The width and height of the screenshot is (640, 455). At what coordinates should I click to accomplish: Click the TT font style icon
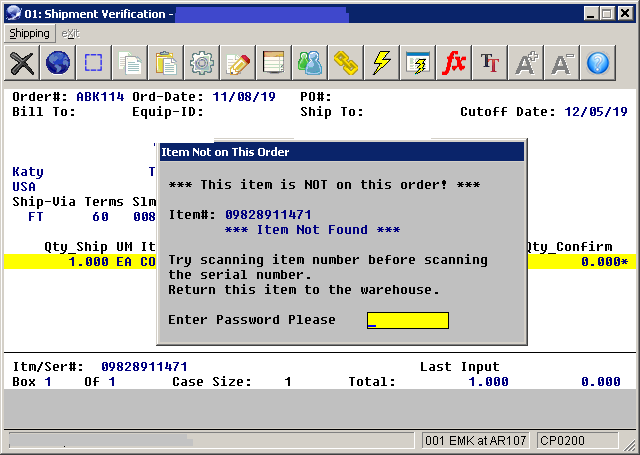point(489,63)
